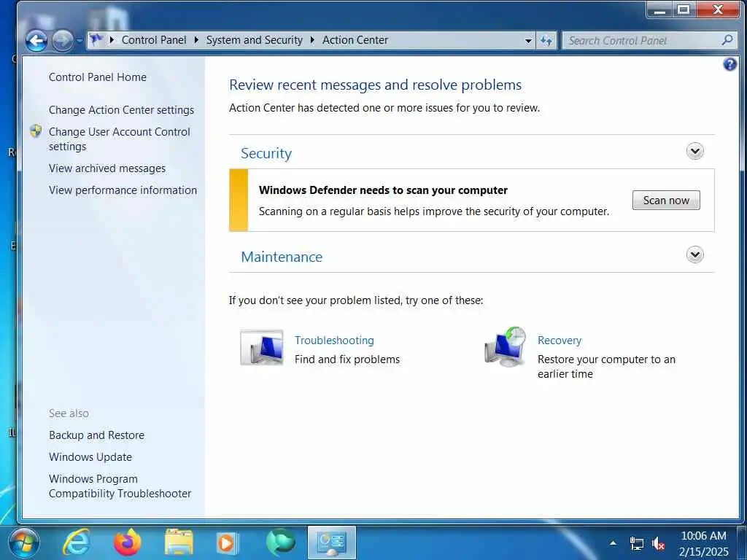Click the Recovery computer-with-clock icon
Viewport: 747px width, 560px height.
pos(506,346)
